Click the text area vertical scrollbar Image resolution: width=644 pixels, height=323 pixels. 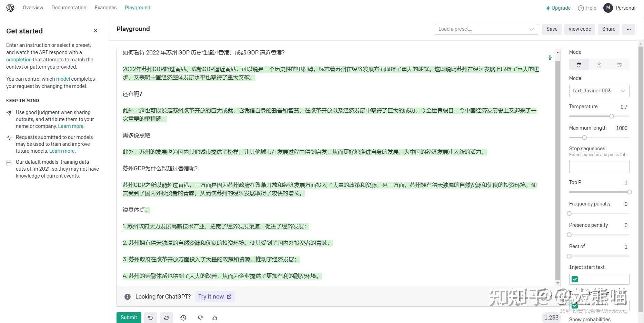point(558,171)
